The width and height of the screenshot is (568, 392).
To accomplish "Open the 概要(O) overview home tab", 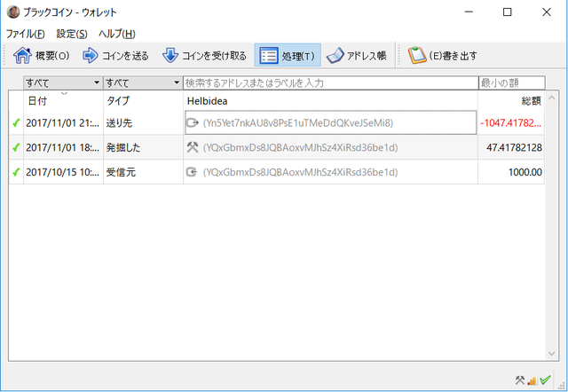I will [41, 55].
